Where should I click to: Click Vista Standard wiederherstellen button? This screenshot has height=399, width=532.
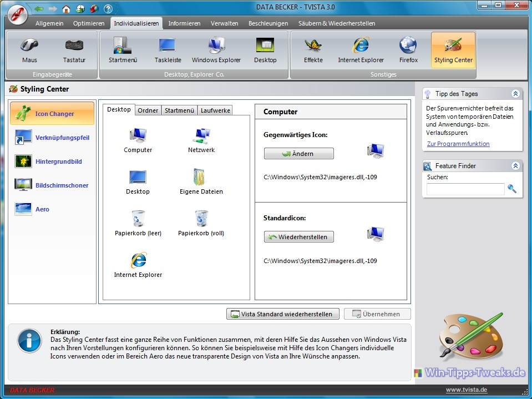pyautogui.click(x=282, y=314)
